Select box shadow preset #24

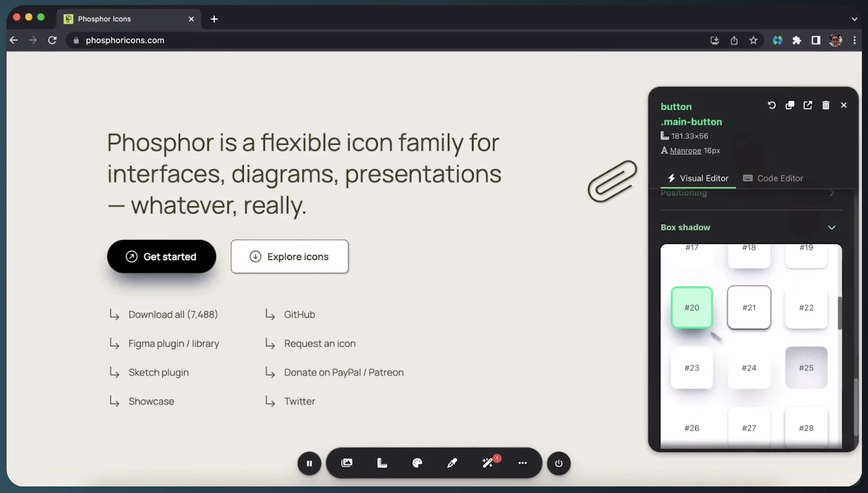point(749,368)
